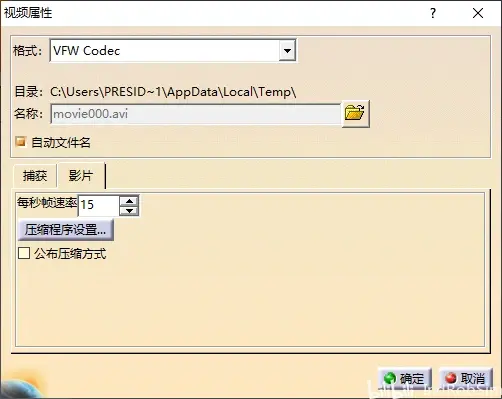Open the 格式 dropdown arrow

tap(287, 51)
